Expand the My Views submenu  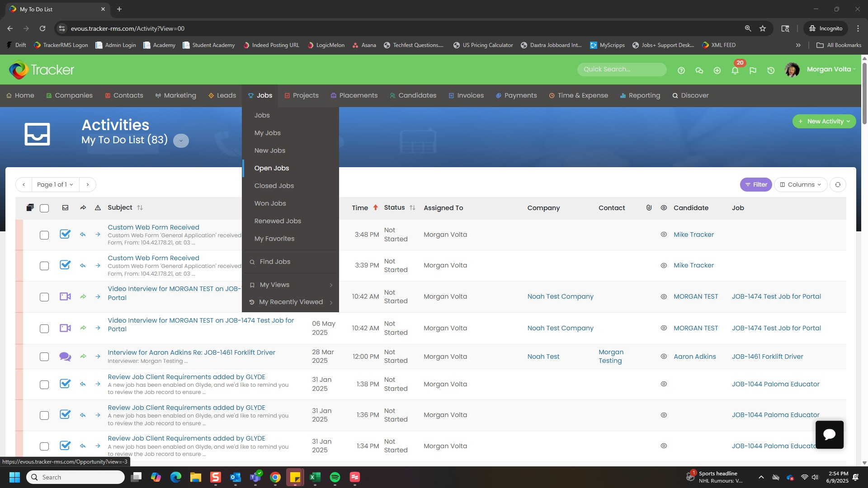tap(290, 285)
